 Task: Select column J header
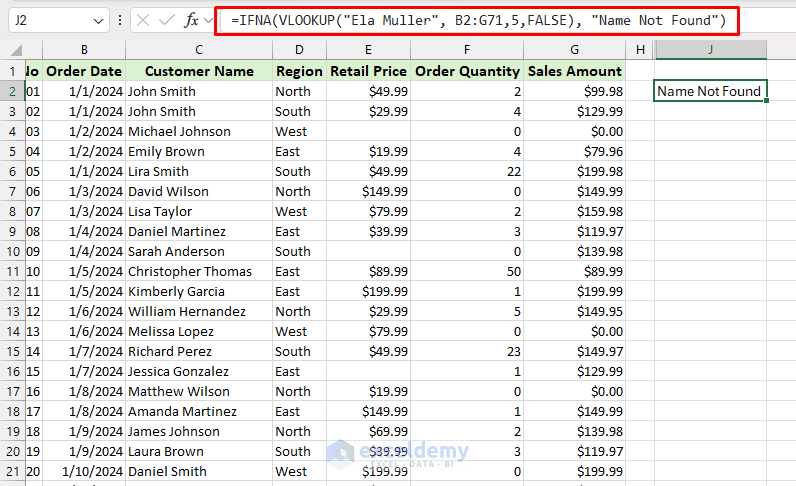pyautogui.click(x=709, y=49)
